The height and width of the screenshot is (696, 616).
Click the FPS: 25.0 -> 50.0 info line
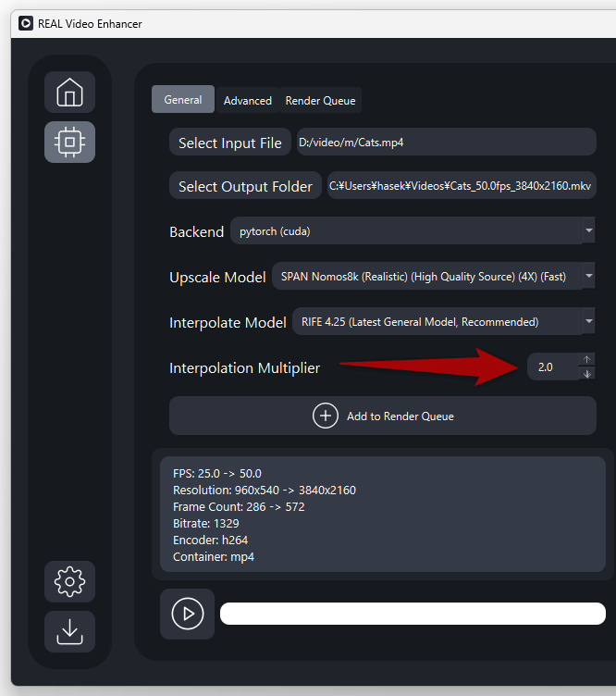217,474
